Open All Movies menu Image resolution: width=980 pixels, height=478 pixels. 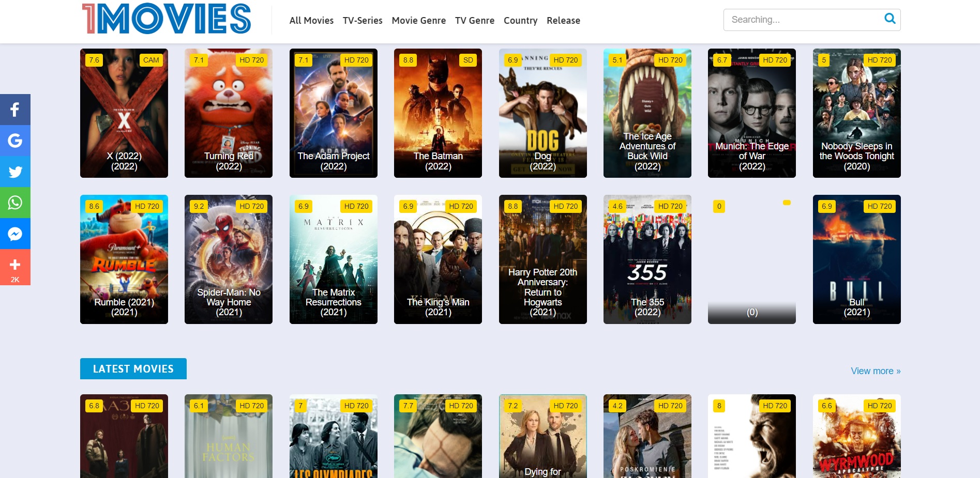point(311,21)
